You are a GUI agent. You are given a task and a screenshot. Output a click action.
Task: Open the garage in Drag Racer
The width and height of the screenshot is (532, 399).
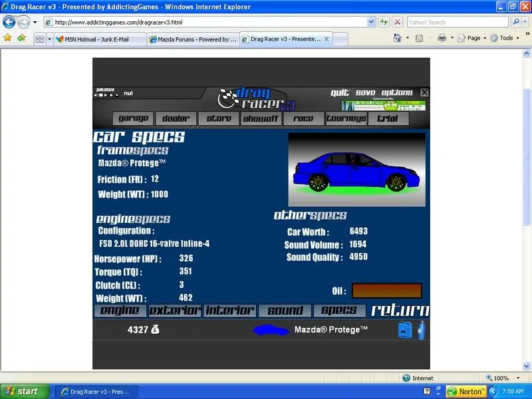[x=132, y=118]
